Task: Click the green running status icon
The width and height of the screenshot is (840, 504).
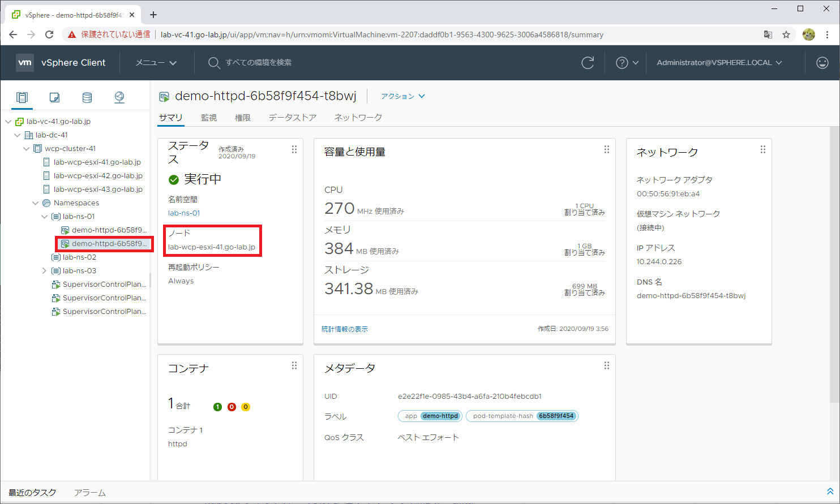Action: click(174, 180)
